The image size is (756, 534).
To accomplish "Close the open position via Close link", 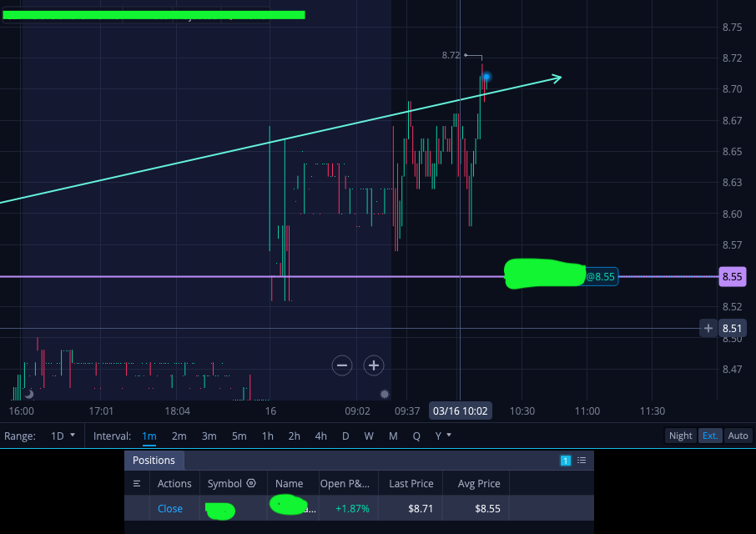I will click(x=170, y=508).
